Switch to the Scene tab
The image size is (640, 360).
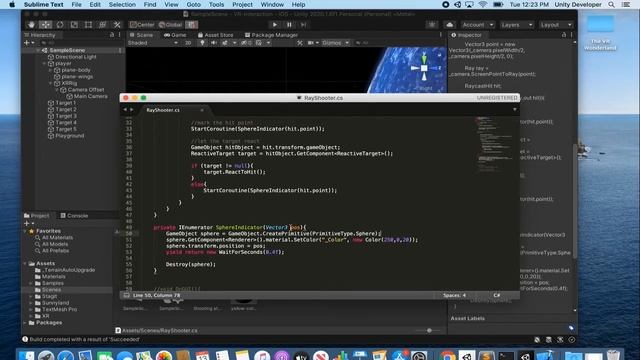(141, 35)
